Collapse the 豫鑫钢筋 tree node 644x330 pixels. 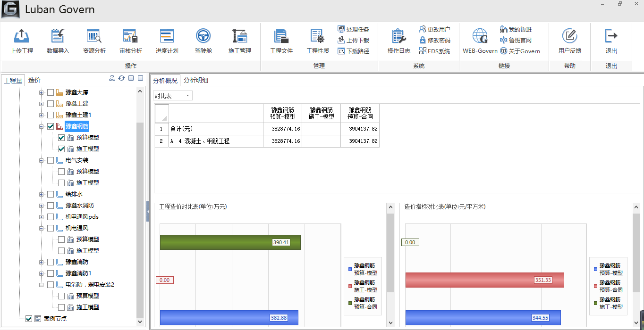pyautogui.click(x=41, y=126)
